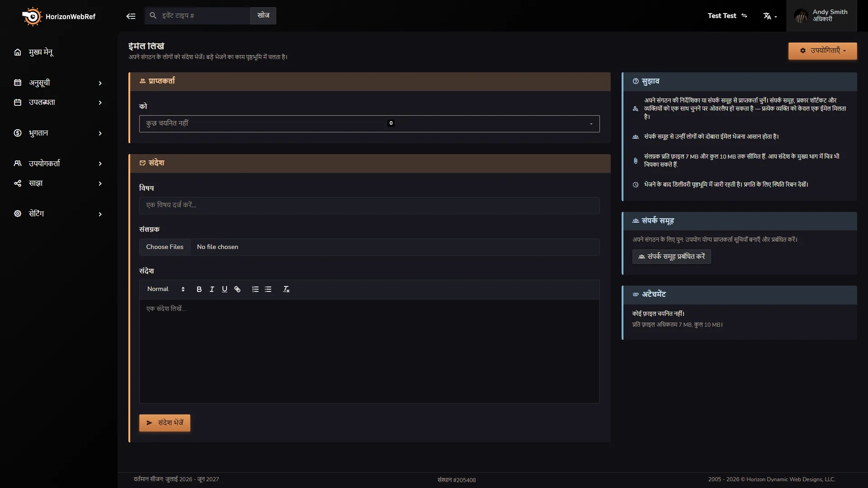
Task: Open the language translation switcher
Action: (x=770, y=16)
